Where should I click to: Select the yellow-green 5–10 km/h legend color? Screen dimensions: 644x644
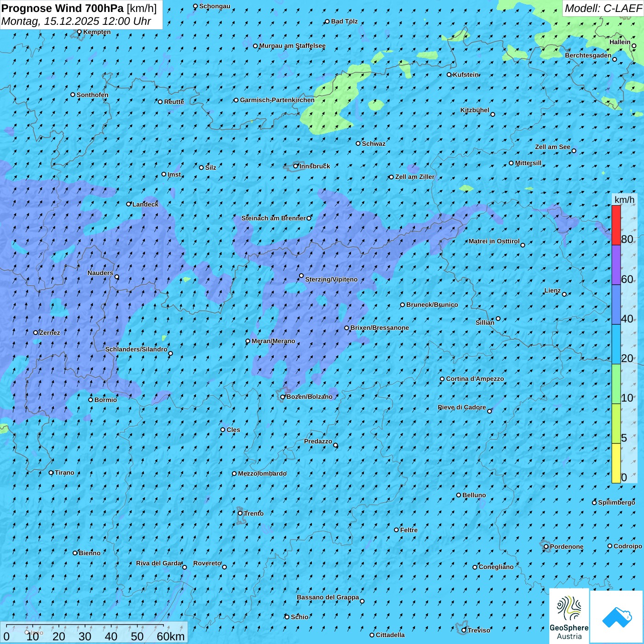click(616, 423)
